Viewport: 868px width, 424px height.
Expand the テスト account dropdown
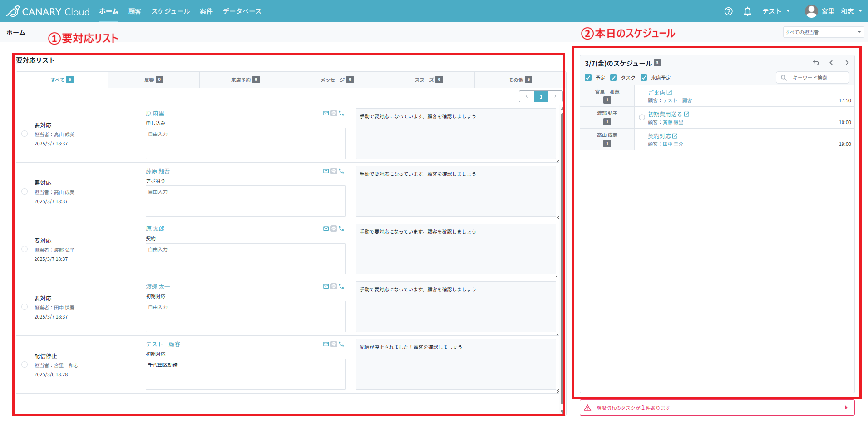pos(776,11)
